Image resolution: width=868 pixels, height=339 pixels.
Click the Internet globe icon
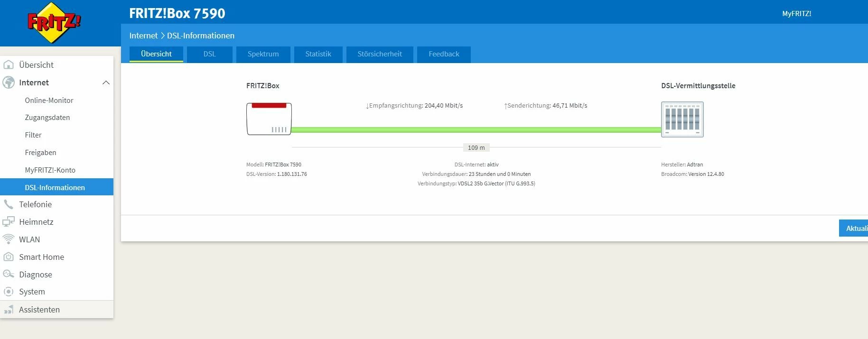[9, 82]
